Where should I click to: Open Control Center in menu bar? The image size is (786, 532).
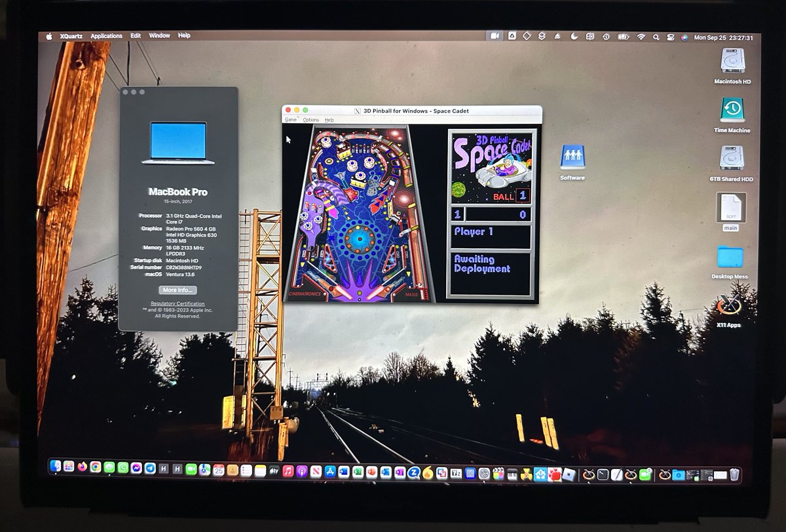(670, 37)
